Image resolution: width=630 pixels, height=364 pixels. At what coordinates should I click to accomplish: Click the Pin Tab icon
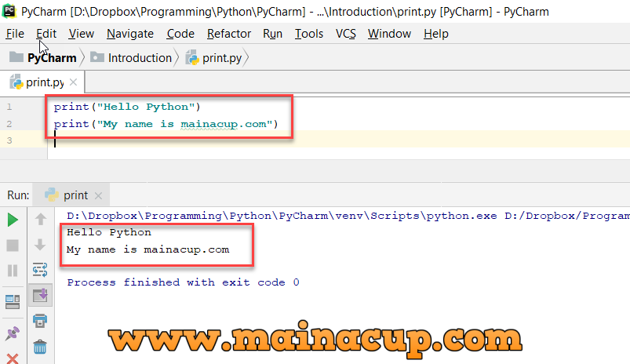(x=13, y=333)
